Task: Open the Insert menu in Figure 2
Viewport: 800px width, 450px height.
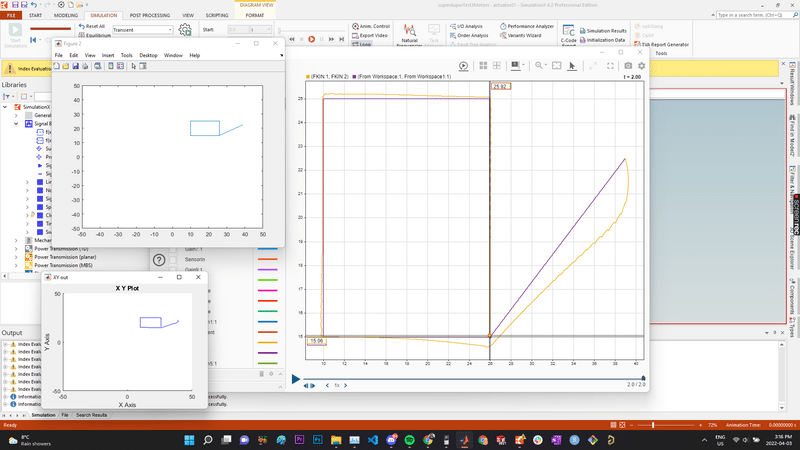Action: (x=108, y=55)
